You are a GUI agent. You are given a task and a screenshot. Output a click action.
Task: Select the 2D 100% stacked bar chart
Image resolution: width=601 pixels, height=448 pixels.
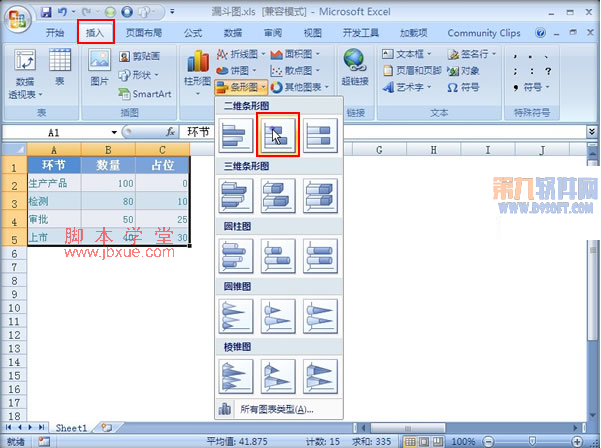(320, 135)
